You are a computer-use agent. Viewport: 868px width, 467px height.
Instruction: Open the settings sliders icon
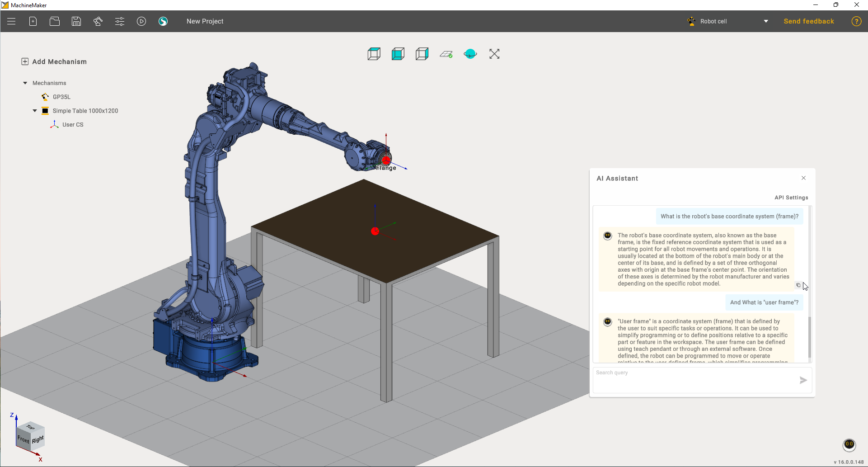pyautogui.click(x=120, y=21)
